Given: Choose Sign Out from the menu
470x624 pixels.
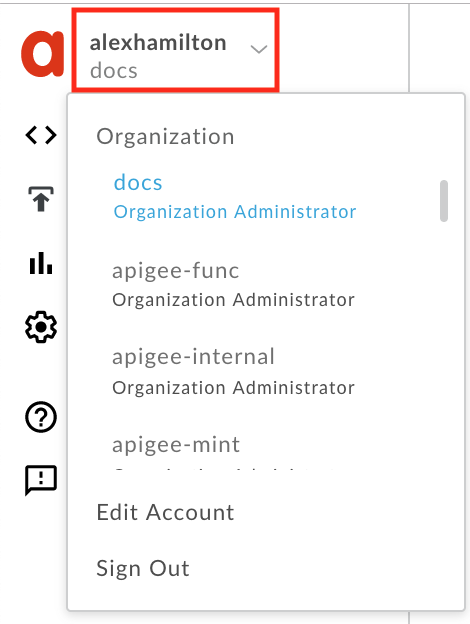Looking at the screenshot, I should [143, 568].
